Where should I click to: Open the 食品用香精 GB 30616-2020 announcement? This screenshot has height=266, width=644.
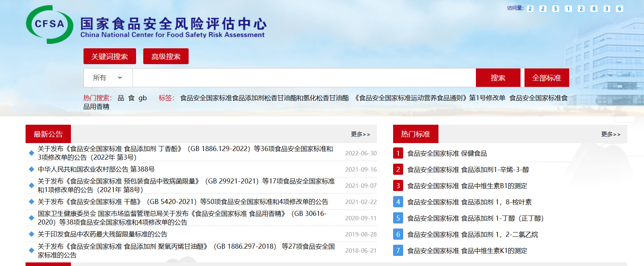tap(182, 218)
